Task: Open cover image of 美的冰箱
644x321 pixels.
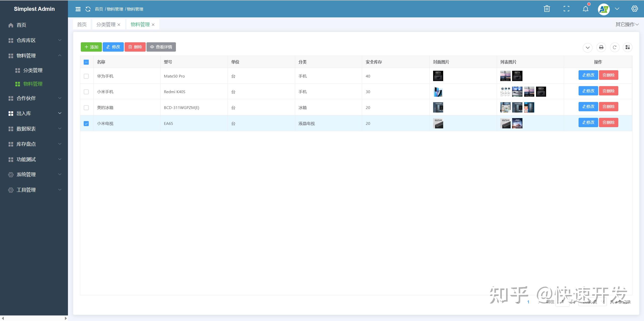Action: (x=438, y=107)
